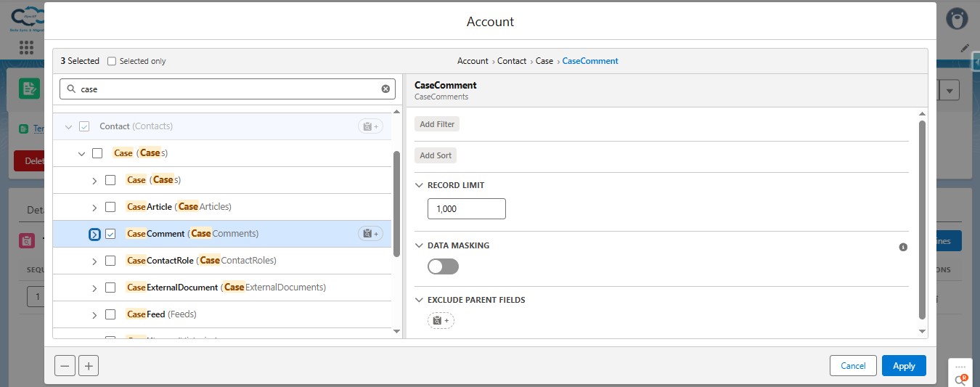Viewport: 980px width, 387px height.
Task: Focus the search field containing 'case'
Action: (x=227, y=89)
